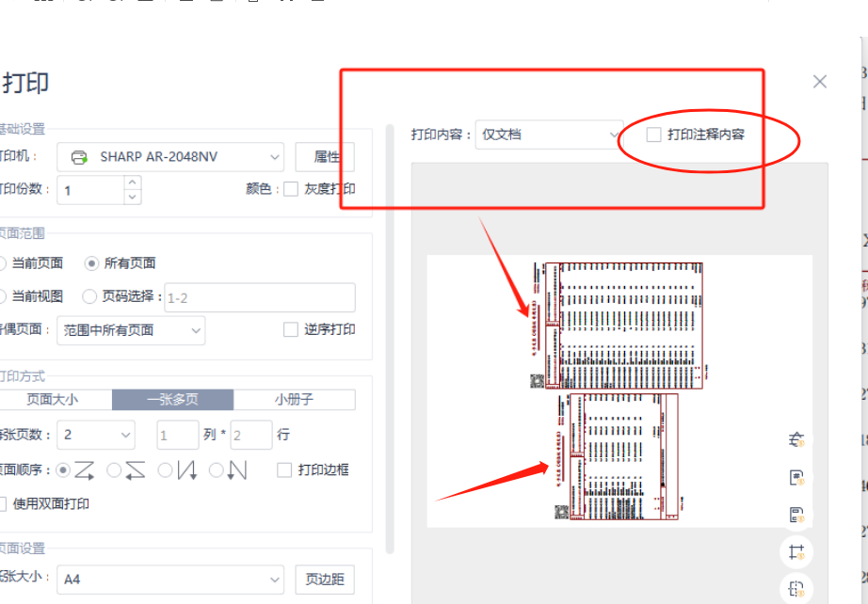Image resolution: width=868 pixels, height=604 pixels.
Task: Select the 页码选择 radio button
Action: click(x=89, y=296)
